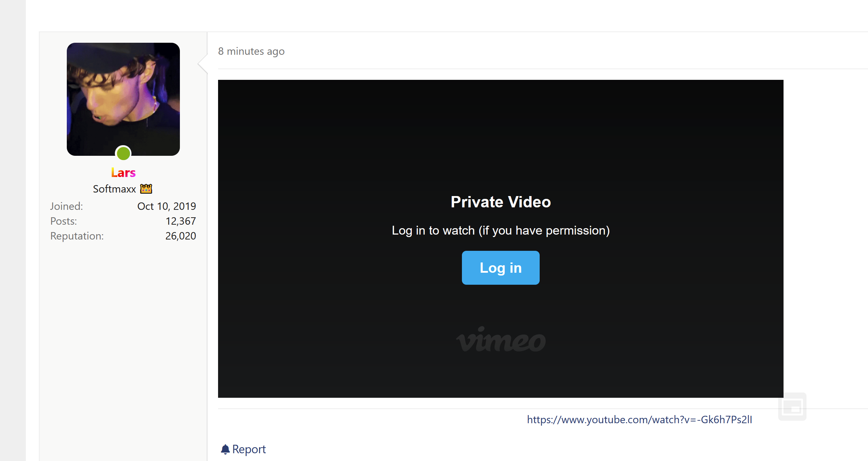This screenshot has height=461, width=868.
Task: Open Lars's profile avatar image
Action: (x=123, y=99)
